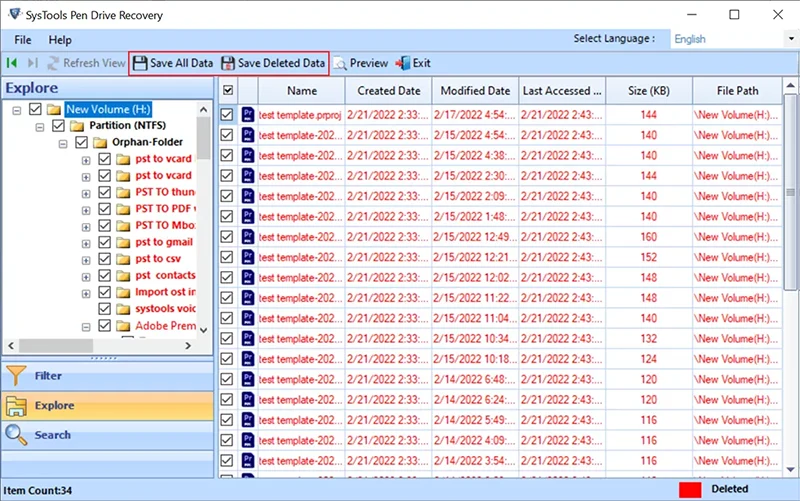Sort by the Size (KB) column header
The width and height of the screenshot is (800, 501).
tap(649, 91)
